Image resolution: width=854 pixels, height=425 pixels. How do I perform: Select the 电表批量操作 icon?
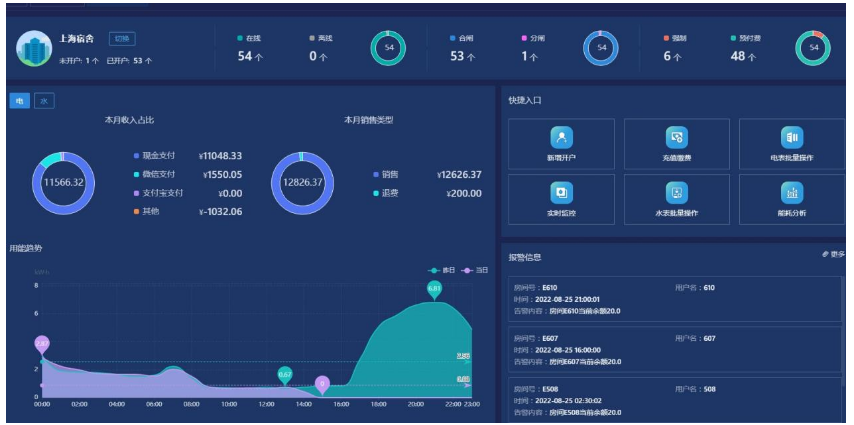[792, 137]
